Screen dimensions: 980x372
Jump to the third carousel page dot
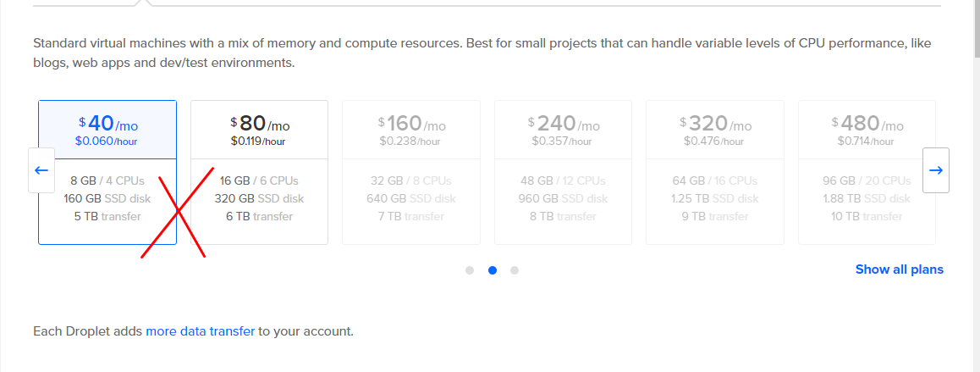point(515,270)
